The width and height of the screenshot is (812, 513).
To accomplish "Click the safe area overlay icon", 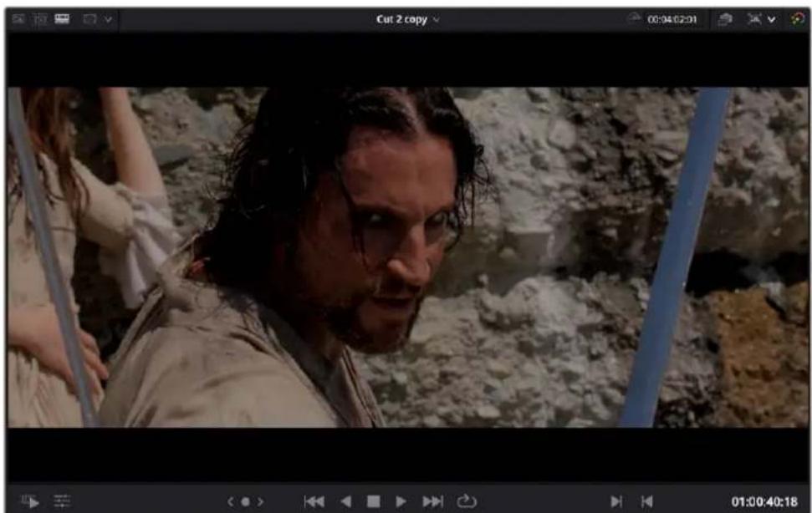I will tap(754, 19).
